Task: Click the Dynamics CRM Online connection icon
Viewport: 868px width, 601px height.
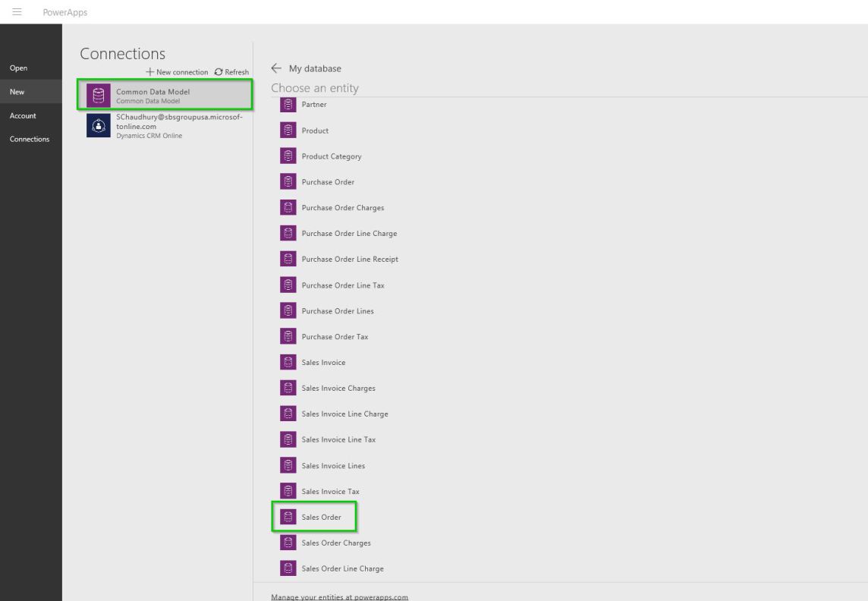Action: [x=99, y=126]
